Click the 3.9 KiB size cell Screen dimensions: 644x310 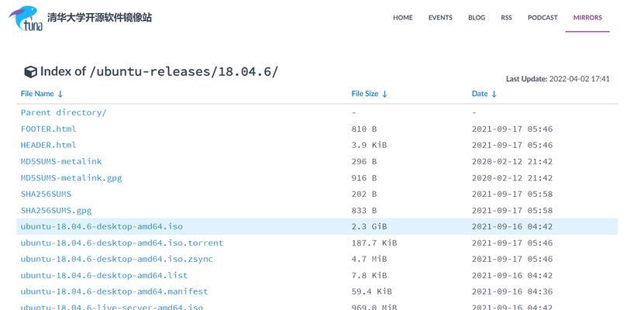[369, 145]
